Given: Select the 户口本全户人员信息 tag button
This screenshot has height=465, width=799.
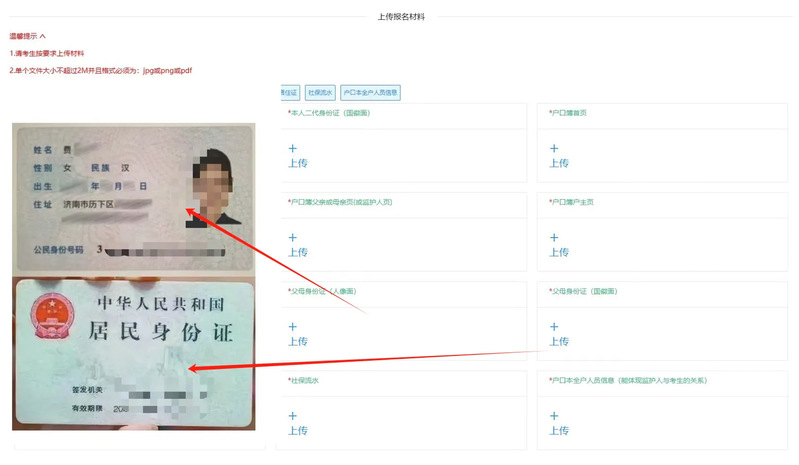Looking at the screenshot, I should pyautogui.click(x=370, y=93).
